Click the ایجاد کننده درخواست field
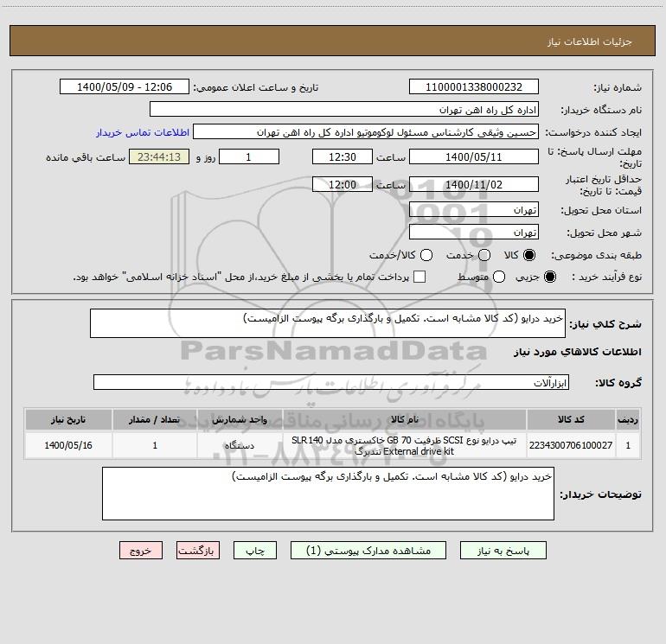Screen dimensions: 666x644 tap(366, 131)
